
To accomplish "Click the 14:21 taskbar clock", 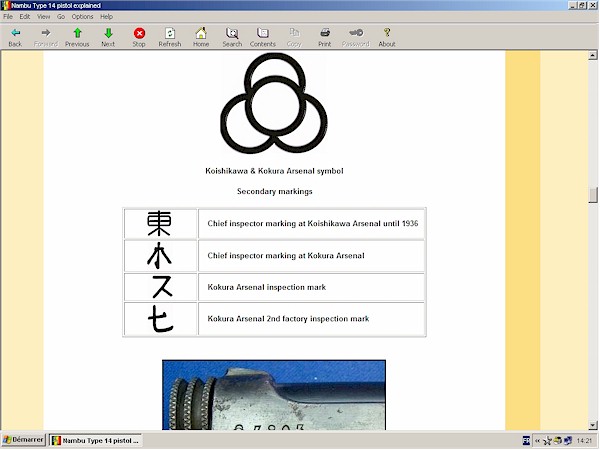I will [x=584, y=441].
